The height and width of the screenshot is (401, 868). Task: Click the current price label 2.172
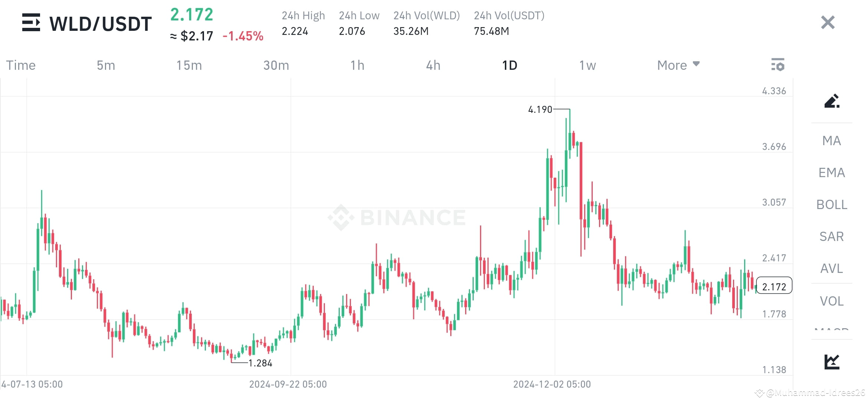coord(774,286)
